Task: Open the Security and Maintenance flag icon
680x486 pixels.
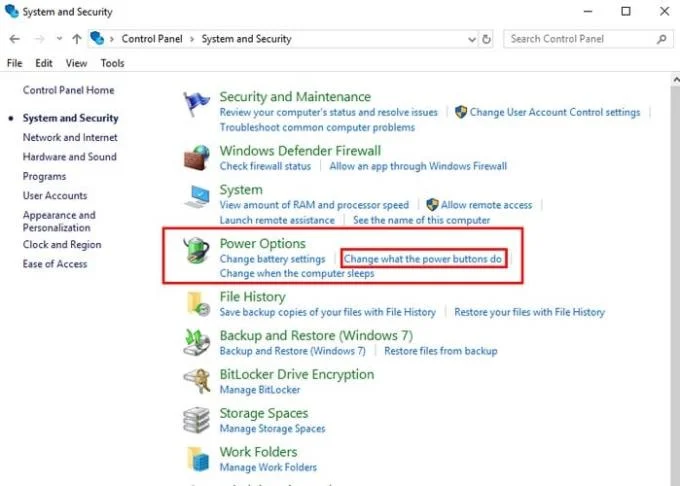Action: [x=196, y=104]
